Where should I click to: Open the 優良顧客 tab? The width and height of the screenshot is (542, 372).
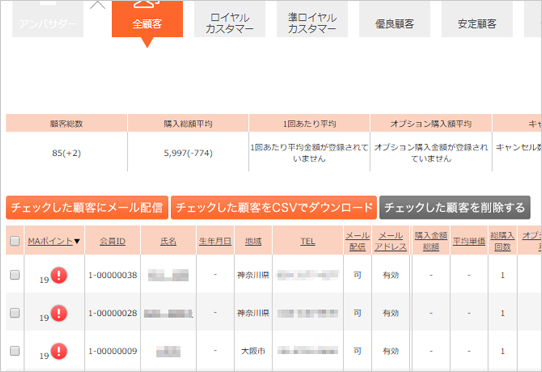(394, 19)
